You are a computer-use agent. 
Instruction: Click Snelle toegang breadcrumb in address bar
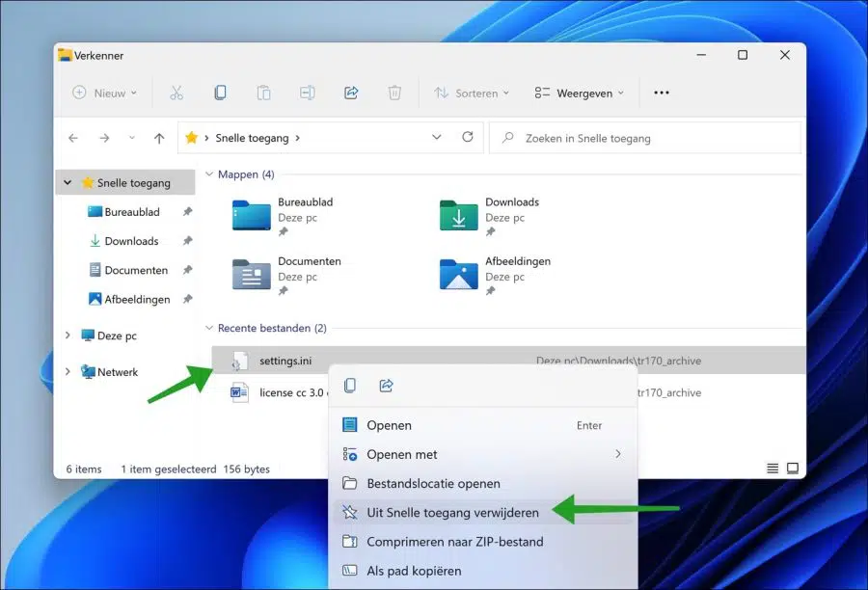click(252, 138)
